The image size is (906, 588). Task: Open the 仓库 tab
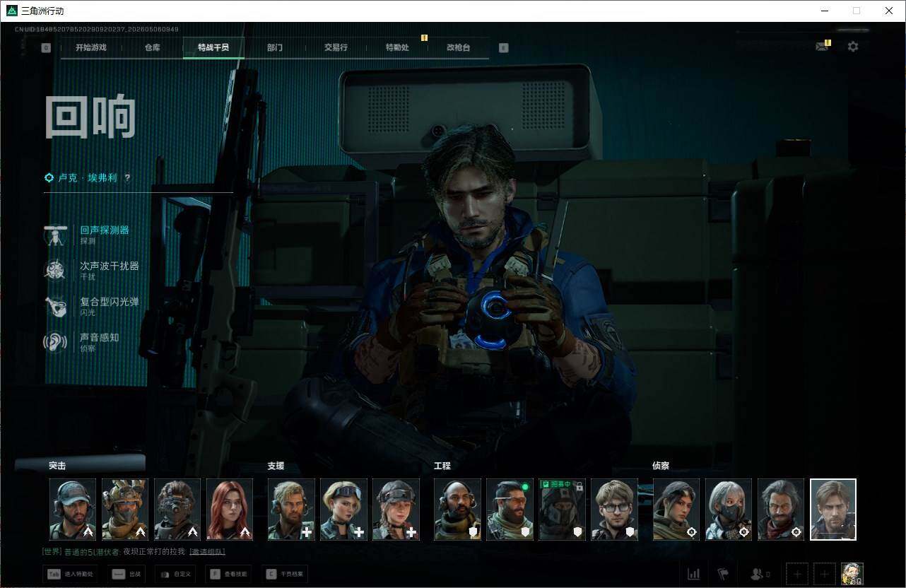point(152,48)
